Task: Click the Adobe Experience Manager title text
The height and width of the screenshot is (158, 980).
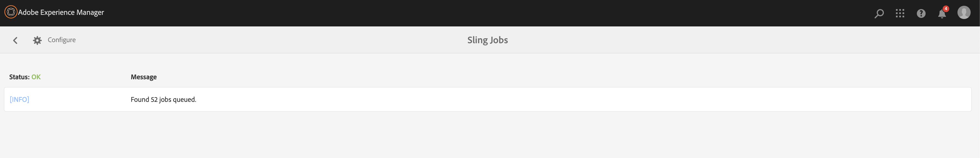Action: [x=61, y=13]
